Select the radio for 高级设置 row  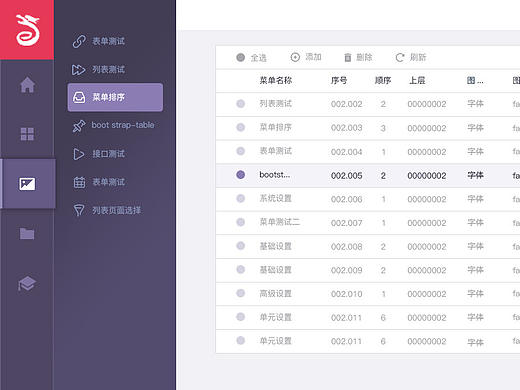[x=240, y=293]
